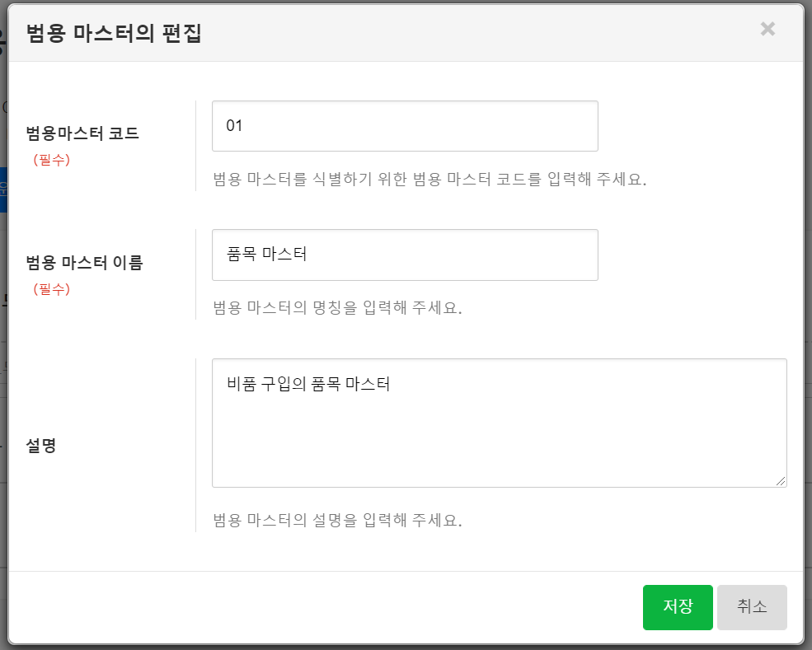Click the red (필수) mark under 범용마스터 코드
This screenshot has height=650, width=812.
coord(51,160)
